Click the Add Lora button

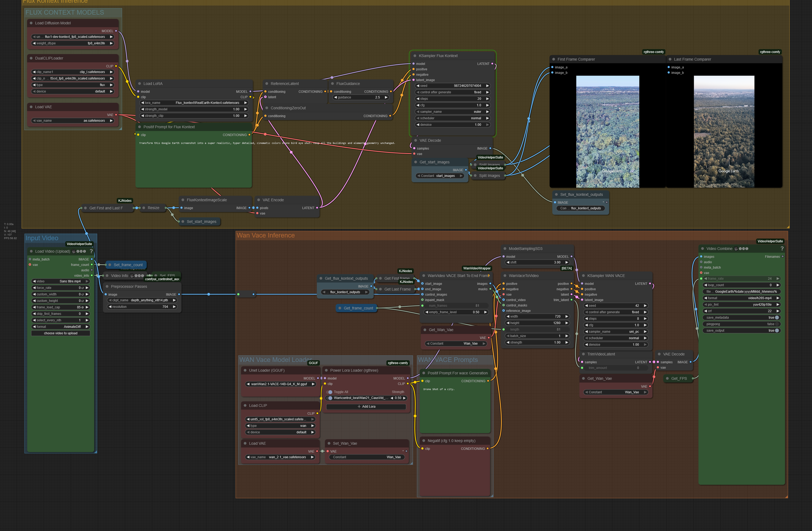coord(366,407)
